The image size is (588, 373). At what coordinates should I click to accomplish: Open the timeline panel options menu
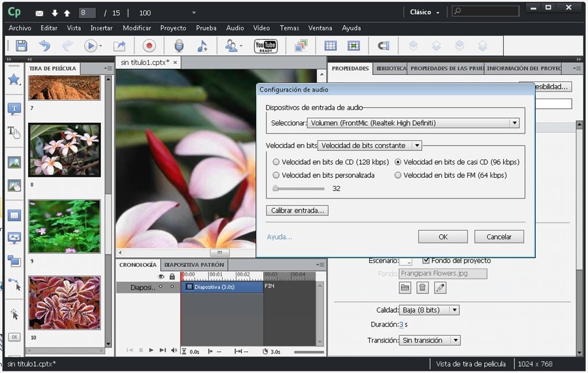(320, 265)
